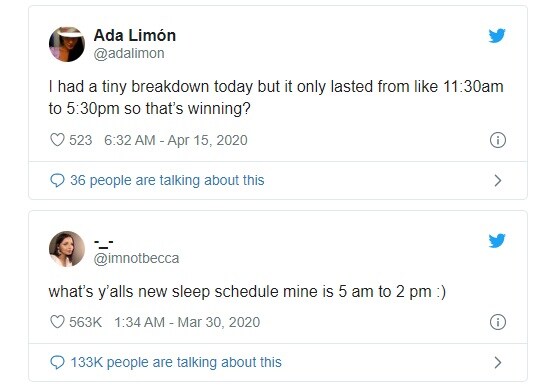Expand the chevron on the 133K people row
This screenshot has height=389, width=543.
498,362
